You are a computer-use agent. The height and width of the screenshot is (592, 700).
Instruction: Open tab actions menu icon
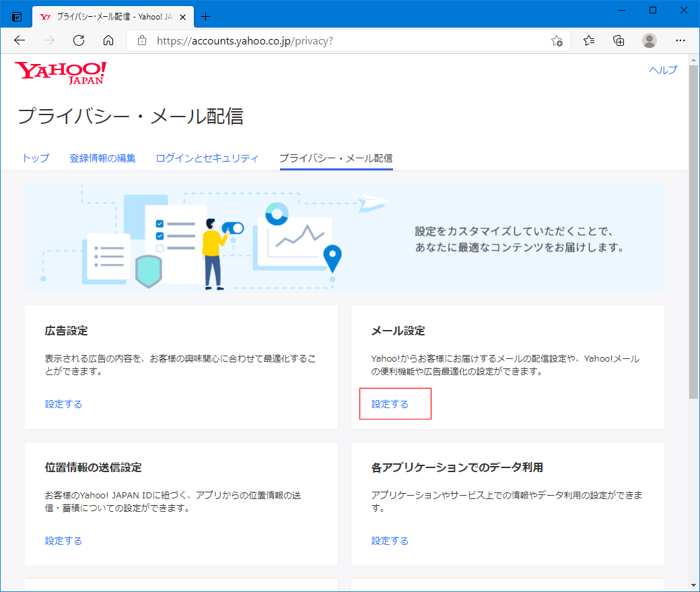(17, 16)
